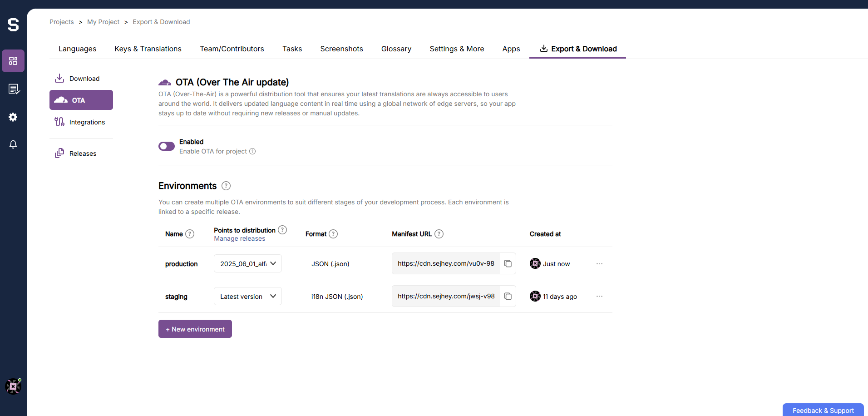Copy the production manifest URL

click(x=508, y=264)
